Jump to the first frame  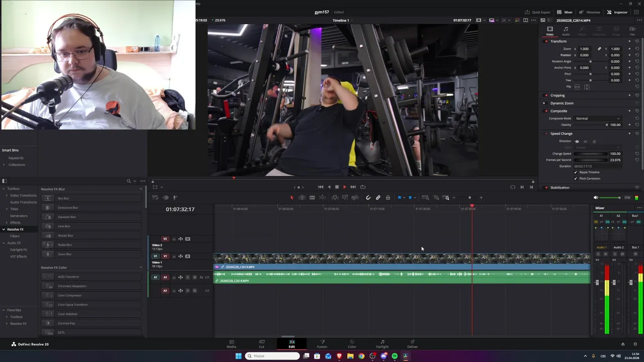(x=320, y=187)
